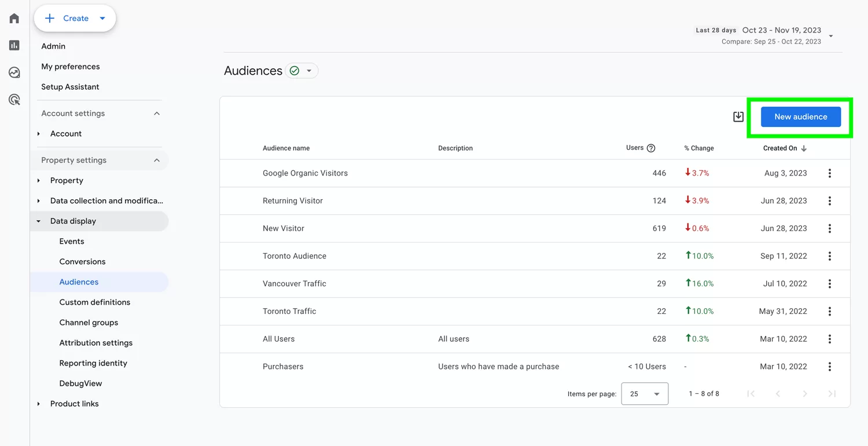Select Reporting identity in sidebar

tap(93, 363)
